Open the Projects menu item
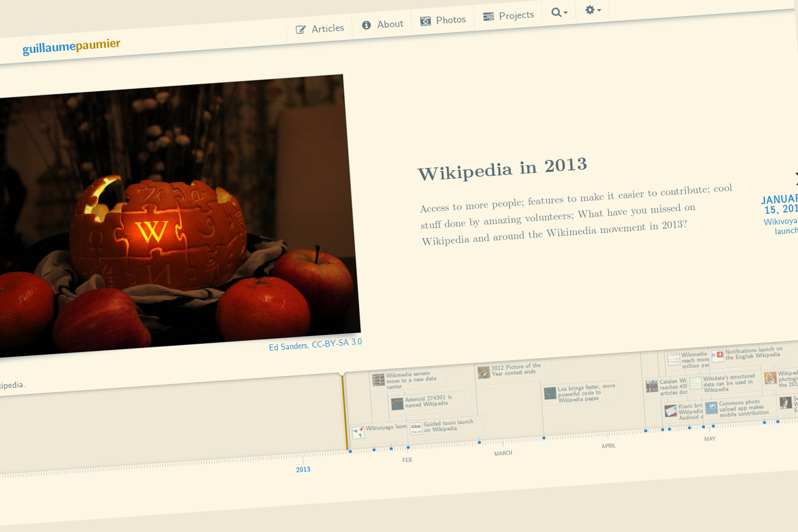This screenshot has width=798, height=532. [x=508, y=16]
